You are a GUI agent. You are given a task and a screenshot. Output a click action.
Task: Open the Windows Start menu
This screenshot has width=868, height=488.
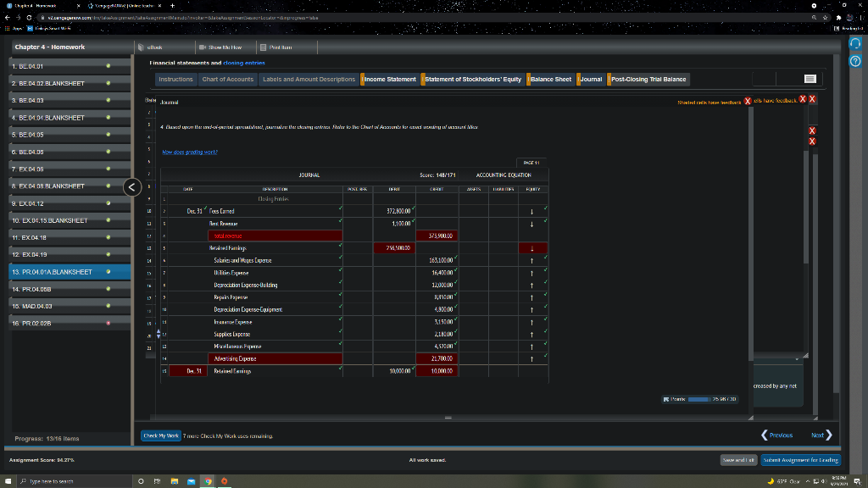(x=8, y=481)
